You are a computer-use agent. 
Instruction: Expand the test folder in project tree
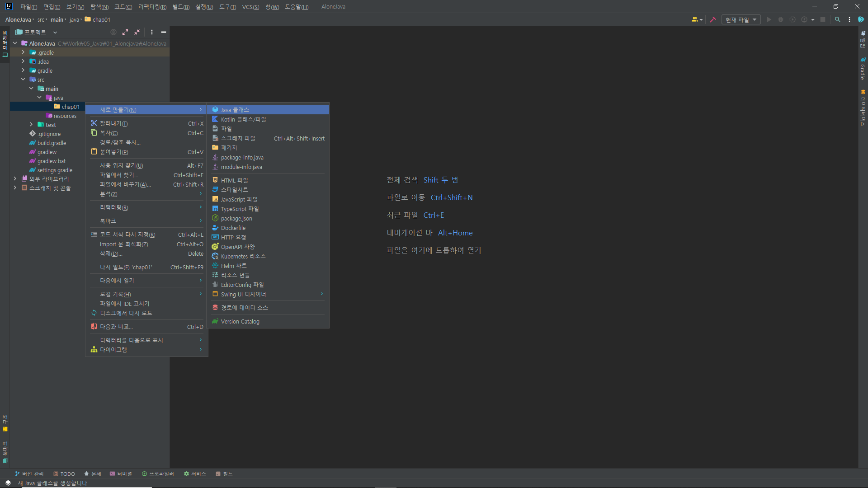click(31, 125)
